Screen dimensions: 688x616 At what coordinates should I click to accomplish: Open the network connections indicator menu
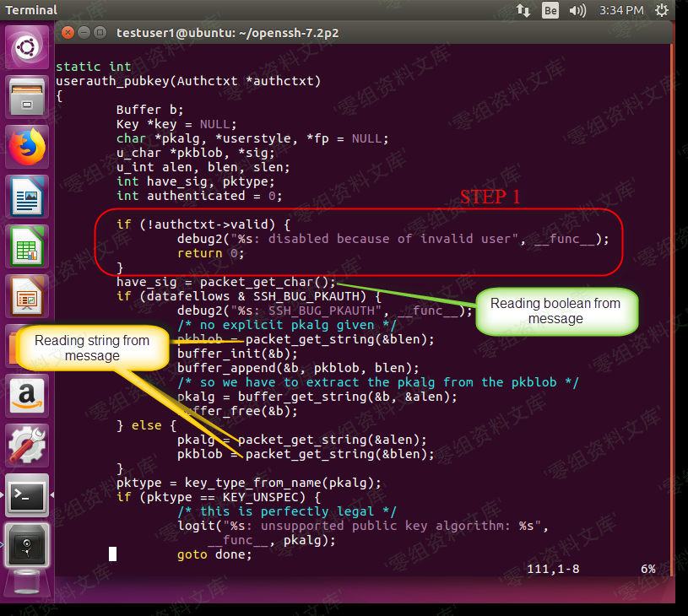click(x=523, y=10)
